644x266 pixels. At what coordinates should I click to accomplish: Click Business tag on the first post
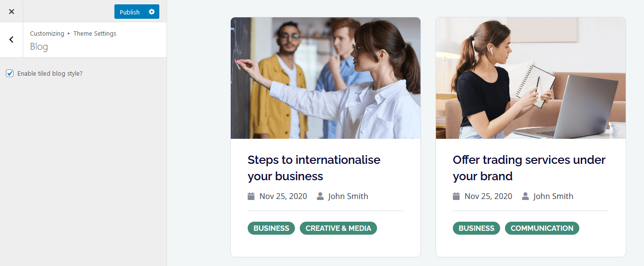click(x=271, y=228)
